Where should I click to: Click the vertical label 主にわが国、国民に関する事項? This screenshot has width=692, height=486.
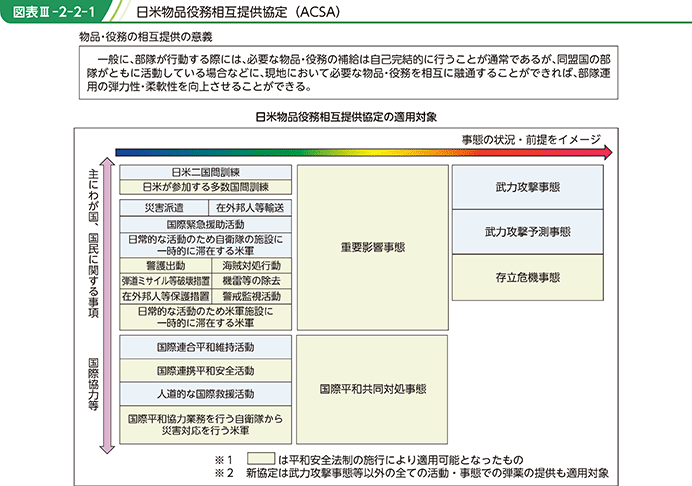[93, 243]
